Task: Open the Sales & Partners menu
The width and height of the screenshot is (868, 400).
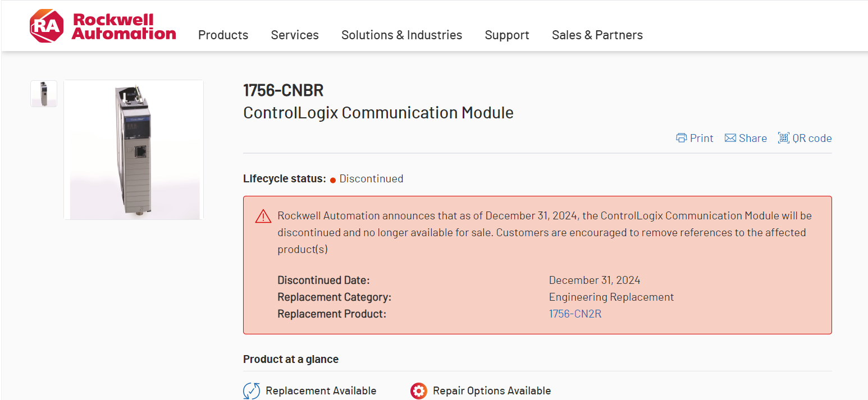Action: tap(597, 35)
